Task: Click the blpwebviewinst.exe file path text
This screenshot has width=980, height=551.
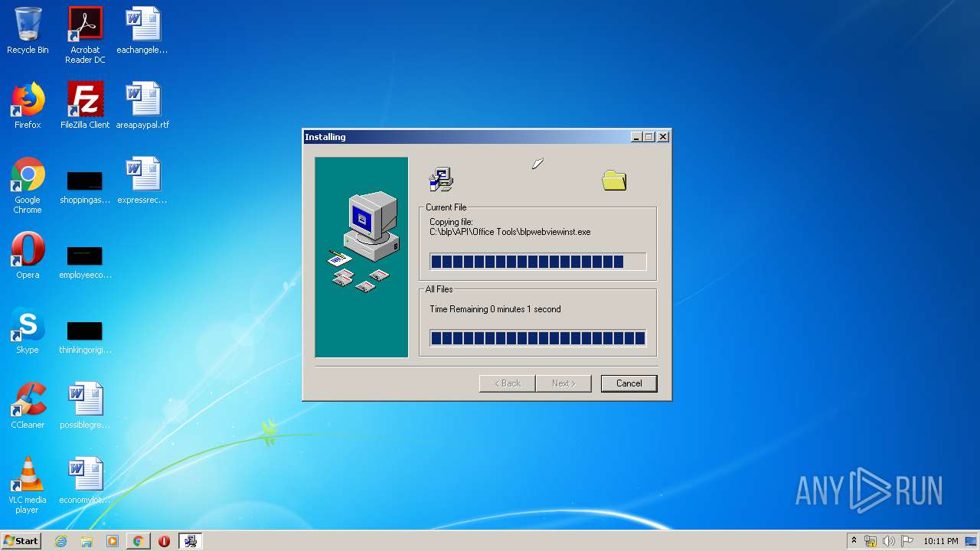Action: [510, 232]
